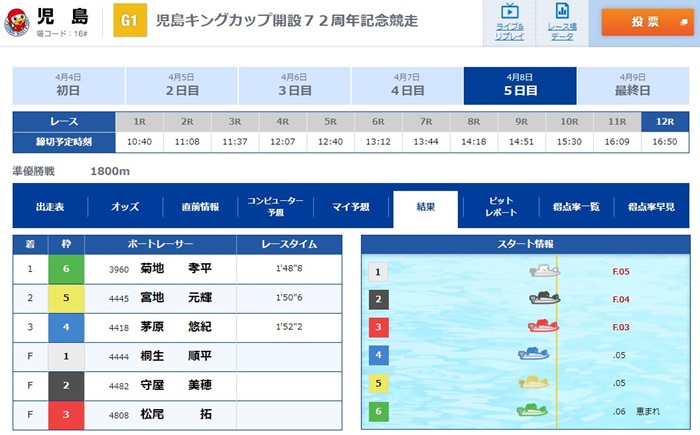Select race 1R in race row
Viewport: 700px width, 435px height.
pos(140,121)
